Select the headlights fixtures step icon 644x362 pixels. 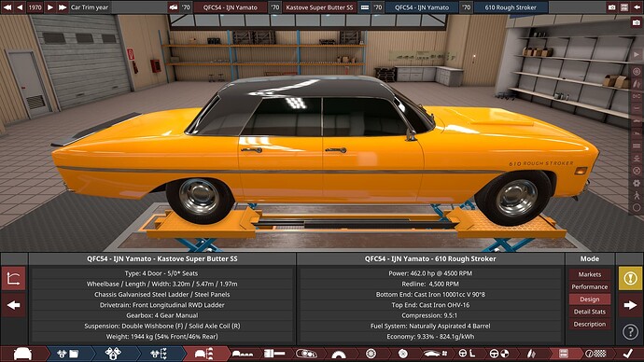coord(306,354)
